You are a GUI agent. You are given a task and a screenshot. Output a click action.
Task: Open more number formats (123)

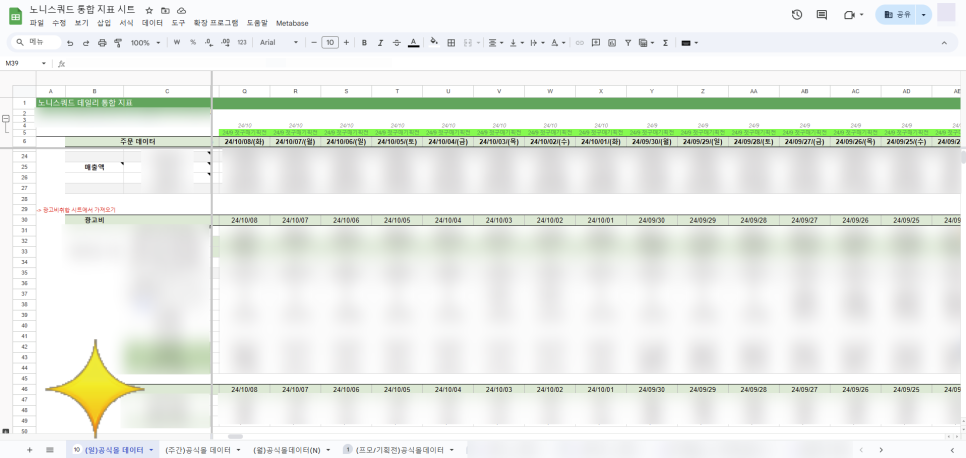click(x=242, y=43)
